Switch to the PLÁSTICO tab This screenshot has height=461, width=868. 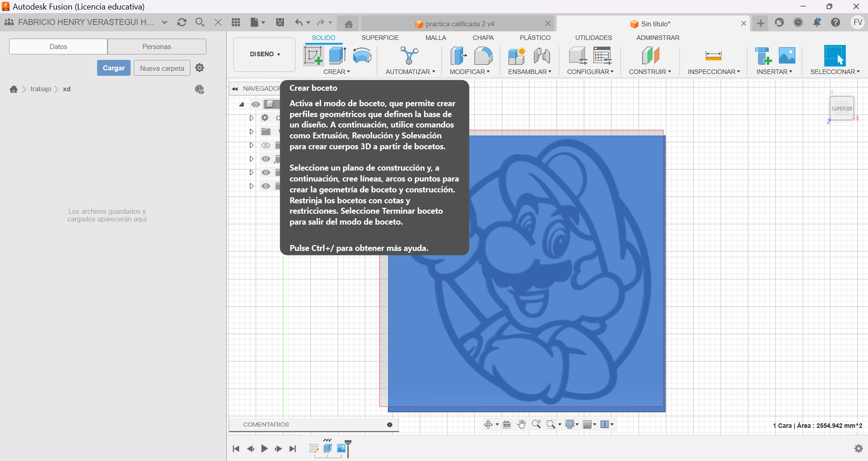(535, 38)
